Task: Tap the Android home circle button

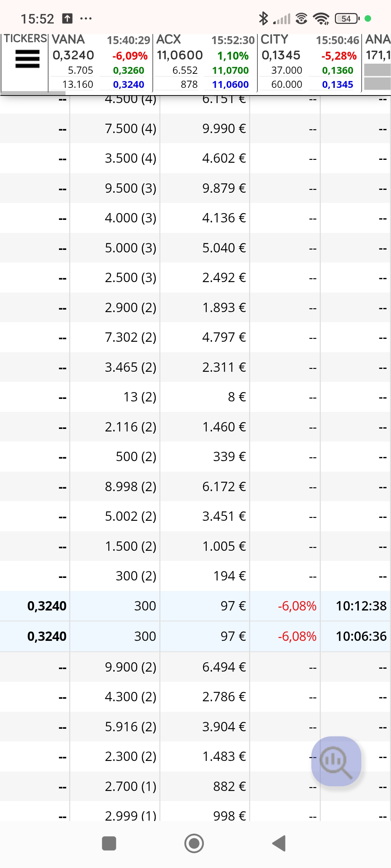Action: point(194,843)
